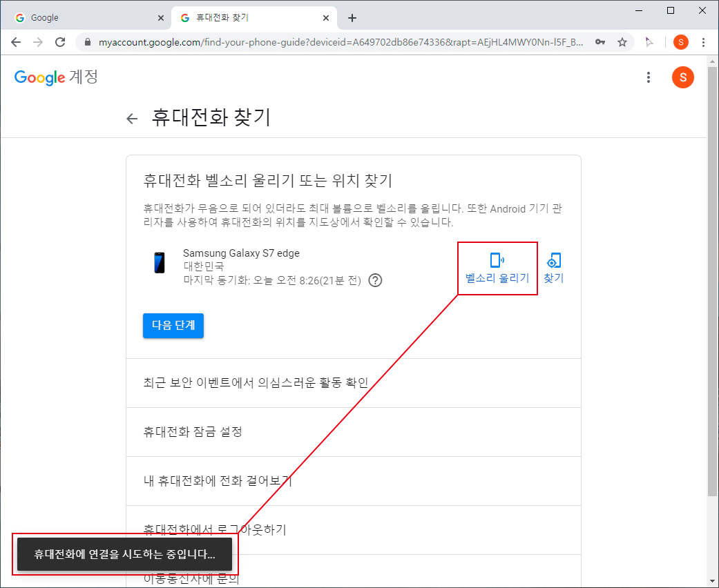The width and height of the screenshot is (719, 588).
Task: Expand 내 휴대전화에 전화 걸어보기 section
Action: pyautogui.click(x=354, y=481)
